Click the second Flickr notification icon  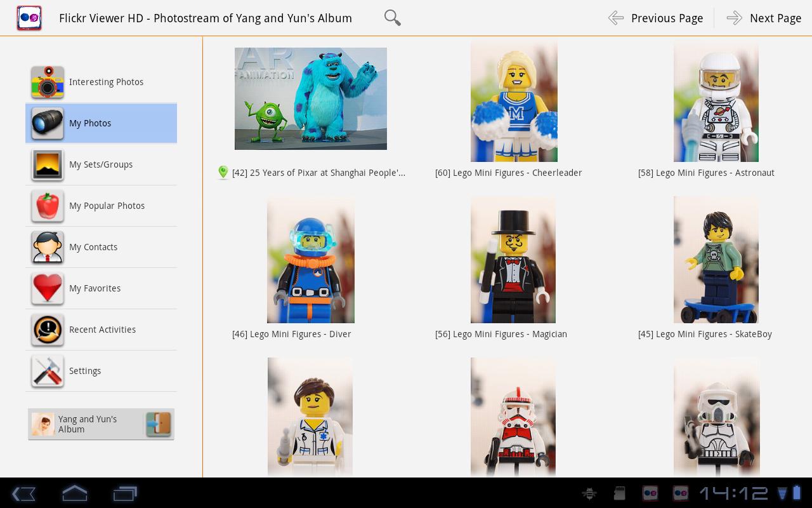pos(681,493)
